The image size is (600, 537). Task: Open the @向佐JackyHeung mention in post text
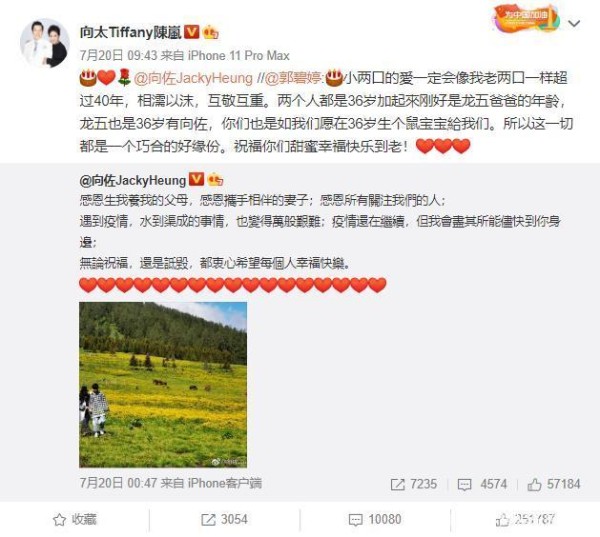click(x=193, y=78)
